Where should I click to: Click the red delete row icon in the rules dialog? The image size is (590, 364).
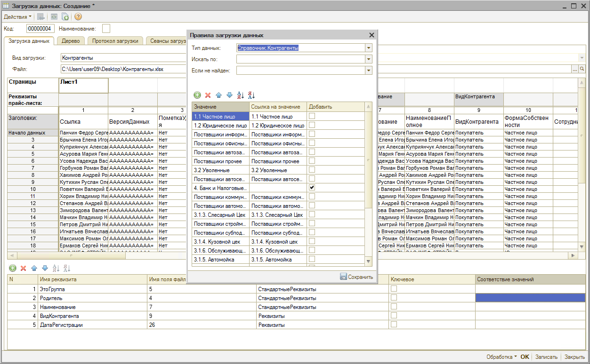tap(208, 95)
